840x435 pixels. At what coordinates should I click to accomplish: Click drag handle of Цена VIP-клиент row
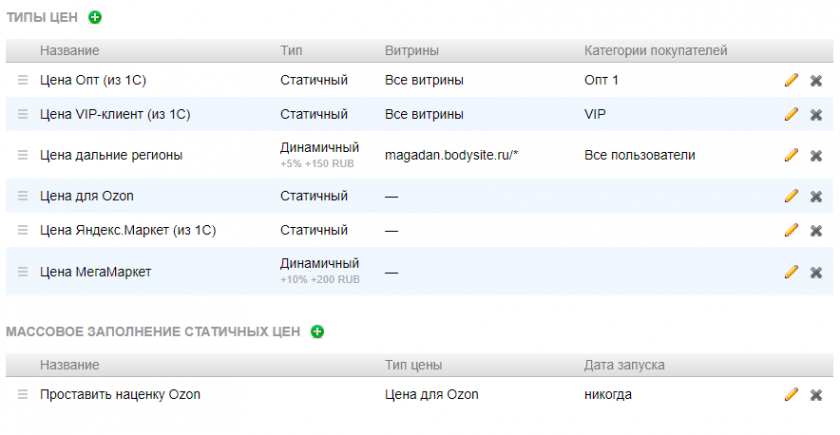point(22,114)
